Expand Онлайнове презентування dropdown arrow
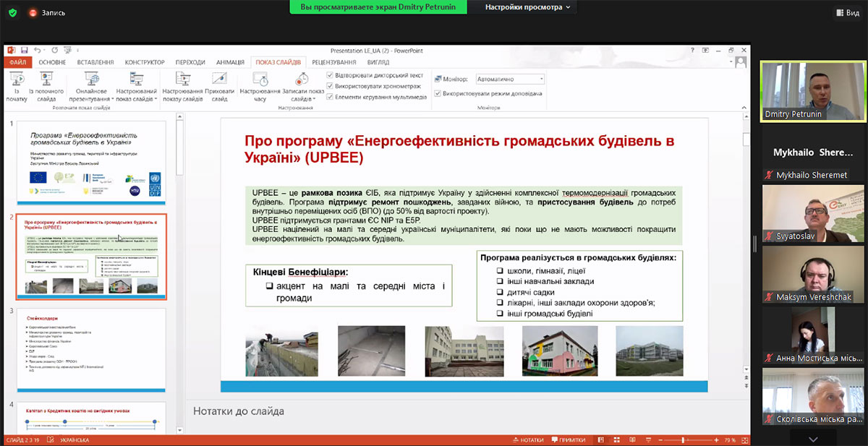 (113, 99)
